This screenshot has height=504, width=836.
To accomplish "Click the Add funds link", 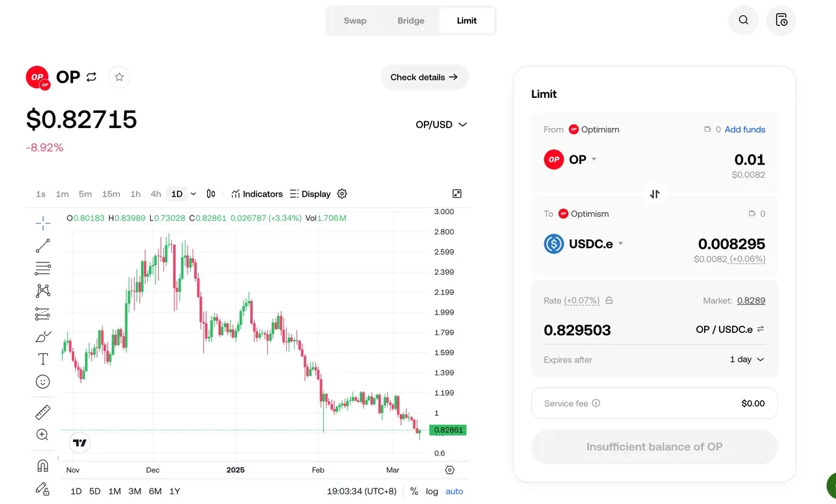I will (745, 129).
